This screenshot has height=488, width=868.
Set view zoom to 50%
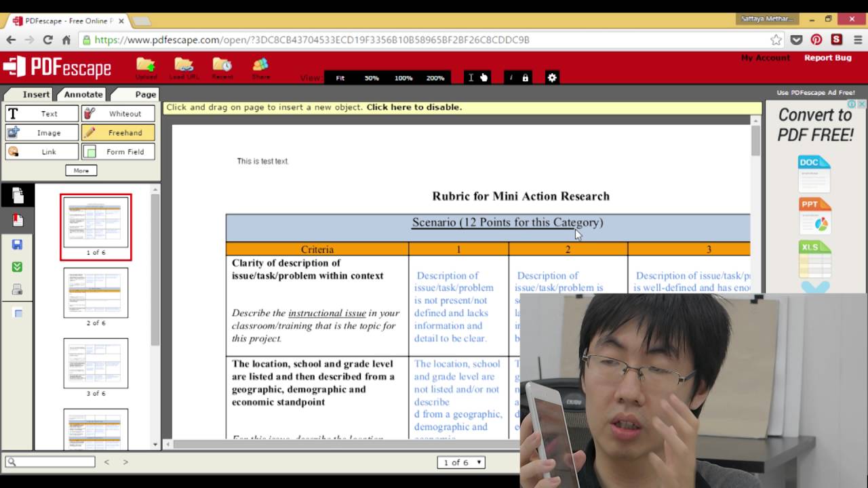click(x=372, y=78)
